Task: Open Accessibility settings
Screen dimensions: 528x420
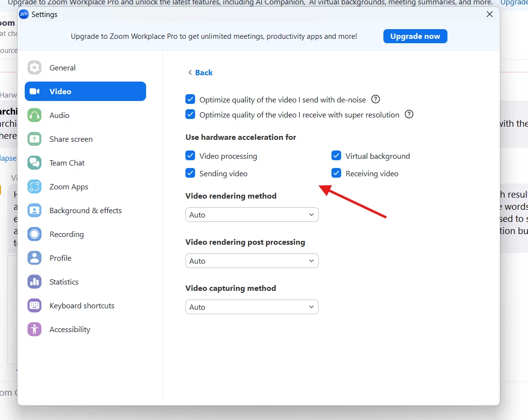Action: point(85,329)
